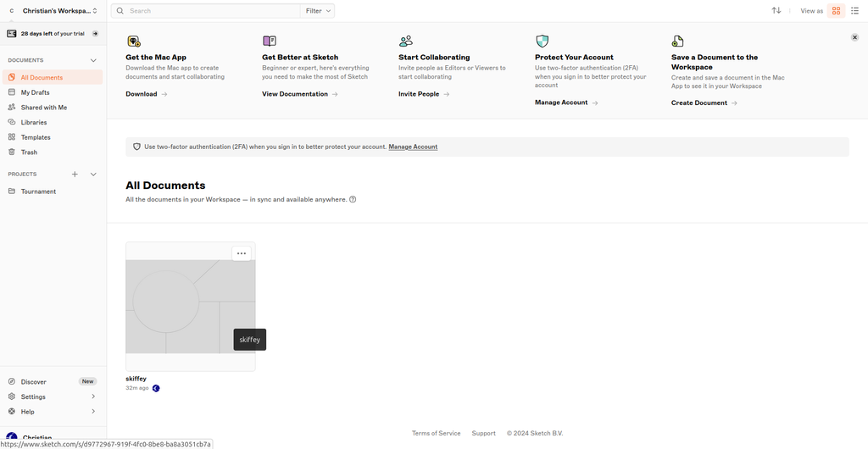
Task: Click the 32m ago timestamp
Action: click(x=137, y=388)
